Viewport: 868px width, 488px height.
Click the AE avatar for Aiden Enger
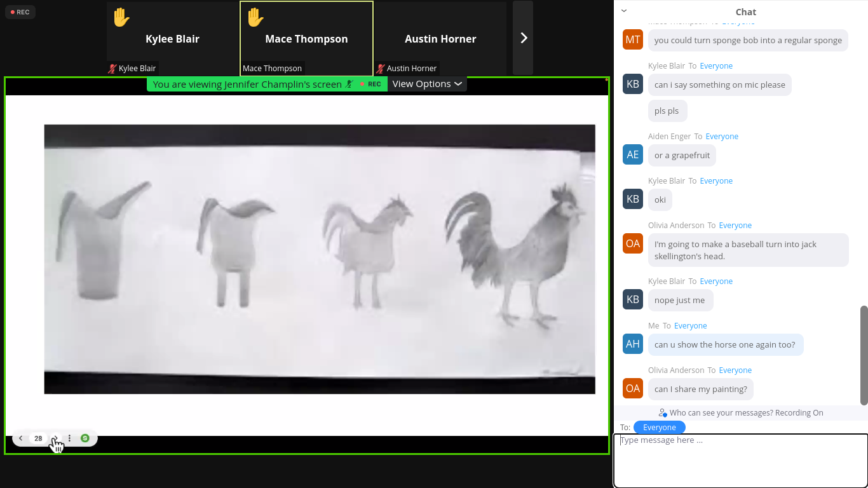coord(633,155)
